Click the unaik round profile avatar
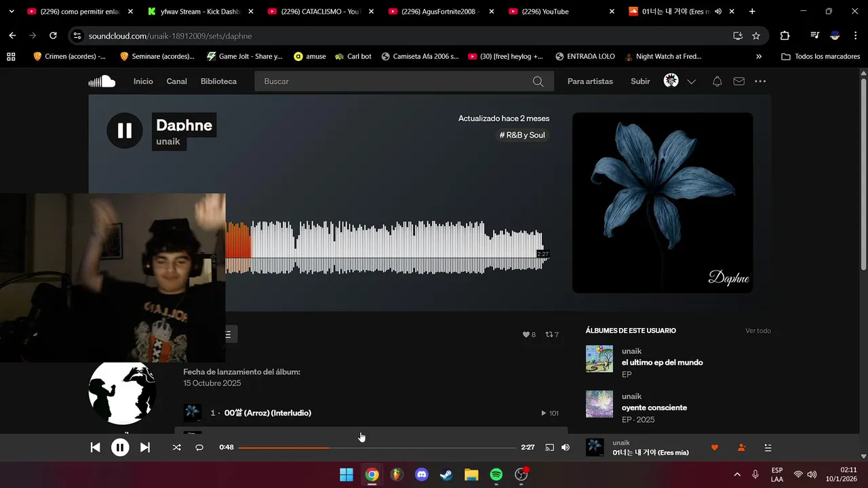 [122, 393]
